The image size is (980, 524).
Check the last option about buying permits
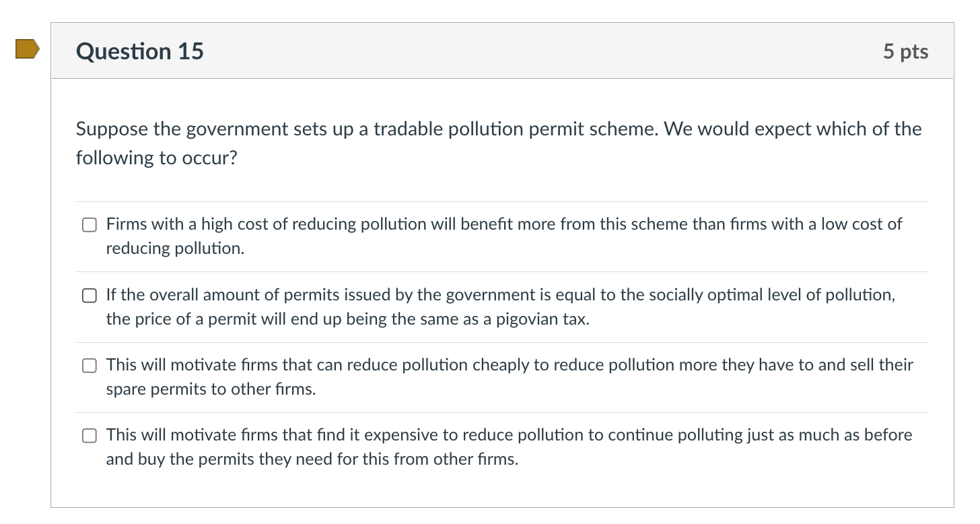pyautogui.click(x=89, y=436)
